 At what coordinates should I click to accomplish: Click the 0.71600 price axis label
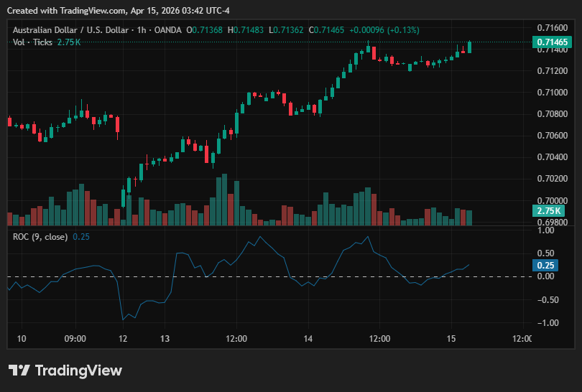pos(553,28)
